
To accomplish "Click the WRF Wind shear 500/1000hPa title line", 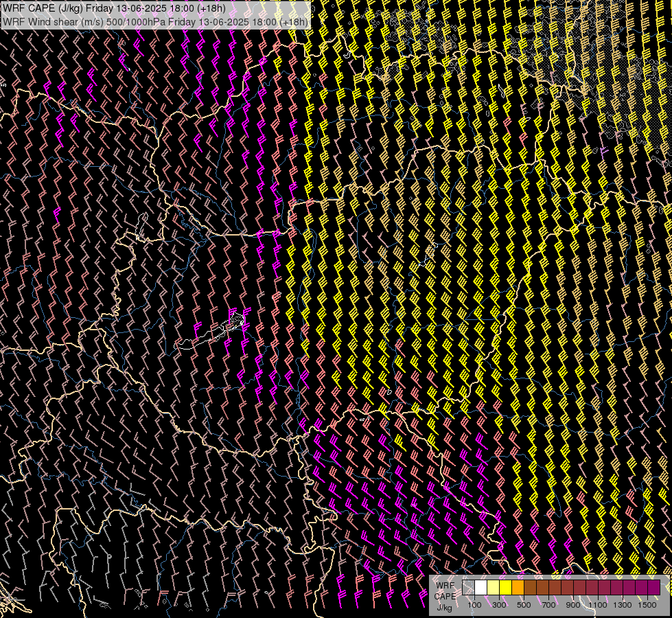I will point(155,22).
